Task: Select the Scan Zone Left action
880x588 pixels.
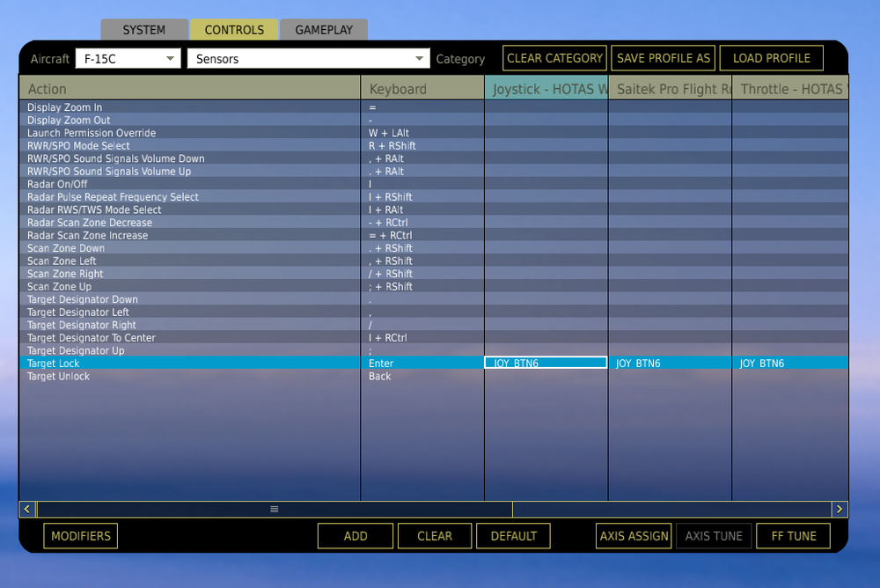Action: pos(190,261)
